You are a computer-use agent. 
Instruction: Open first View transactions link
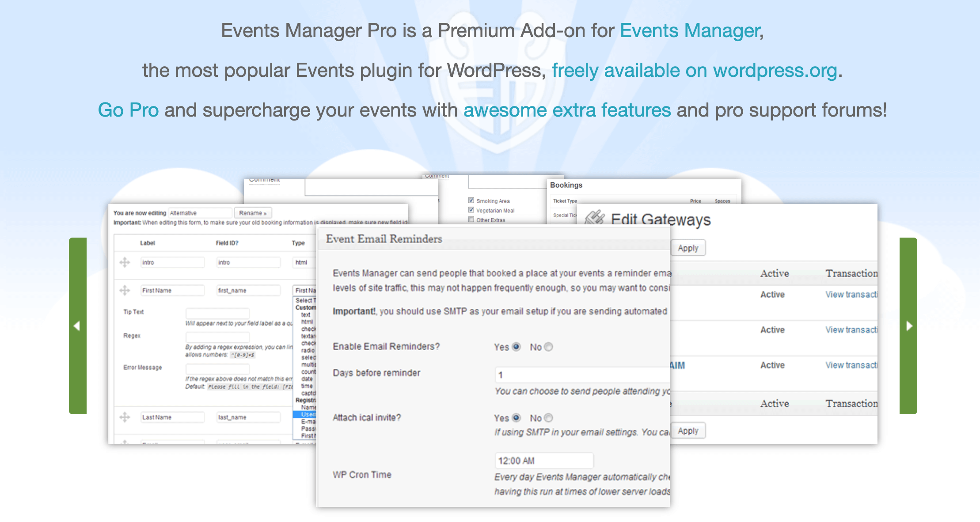coord(851,295)
